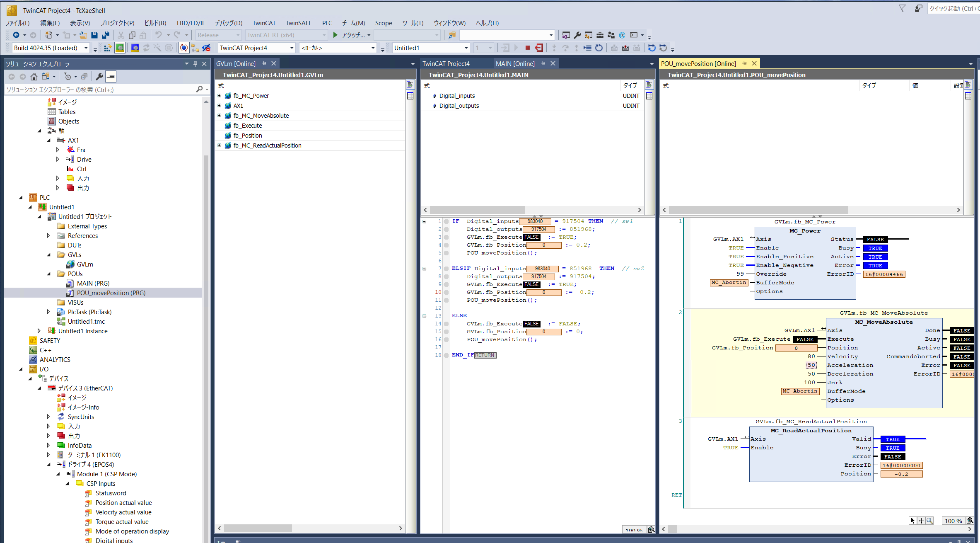Click Save All disks icon
The width and height of the screenshot is (980, 543).
(x=106, y=35)
